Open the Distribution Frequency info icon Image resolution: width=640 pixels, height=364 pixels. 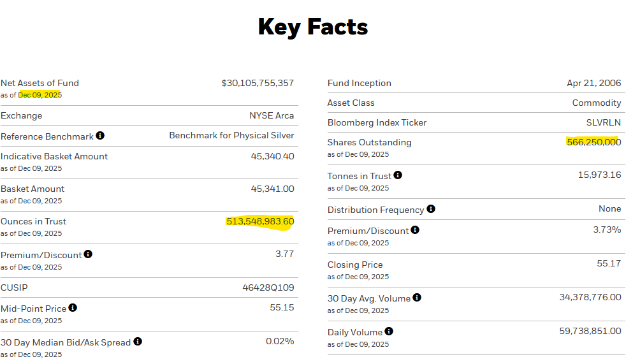coord(431,209)
